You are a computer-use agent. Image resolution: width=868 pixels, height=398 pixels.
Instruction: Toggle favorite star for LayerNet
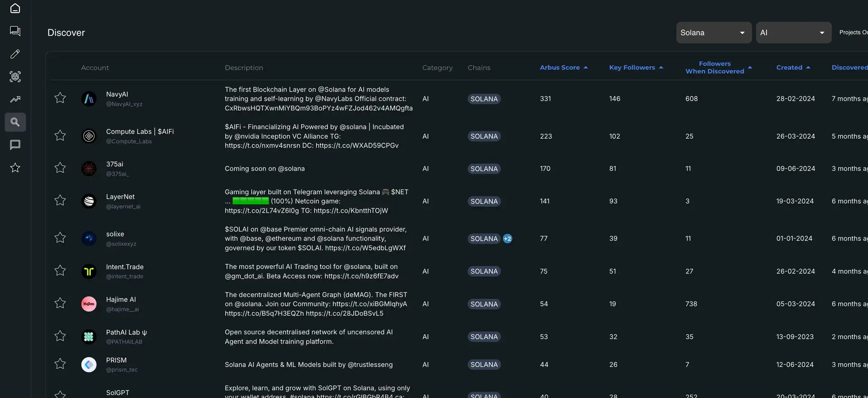click(60, 200)
